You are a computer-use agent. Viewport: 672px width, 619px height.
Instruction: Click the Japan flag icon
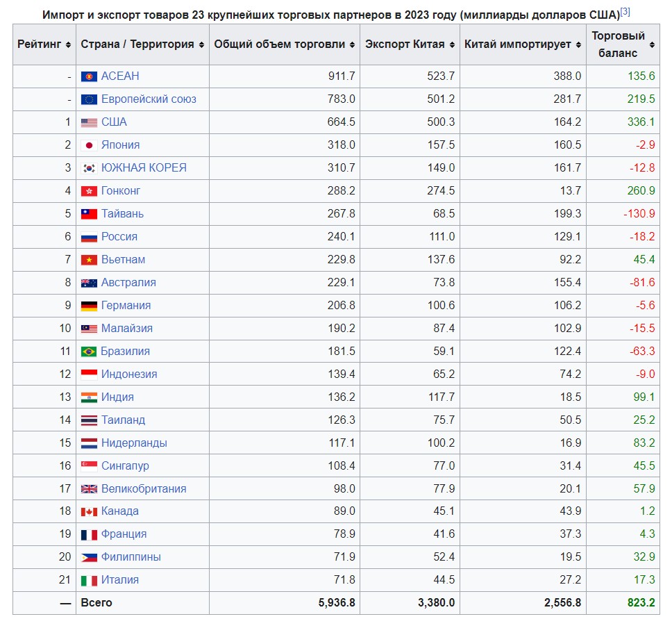click(x=89, y=145)
